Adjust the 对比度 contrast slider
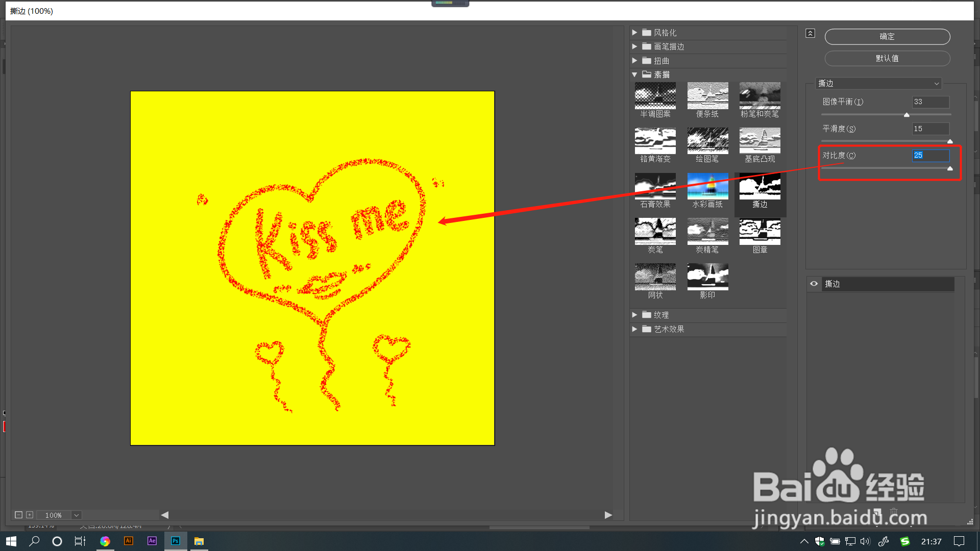Screen dimensions: 980x551 coord(950,168)
